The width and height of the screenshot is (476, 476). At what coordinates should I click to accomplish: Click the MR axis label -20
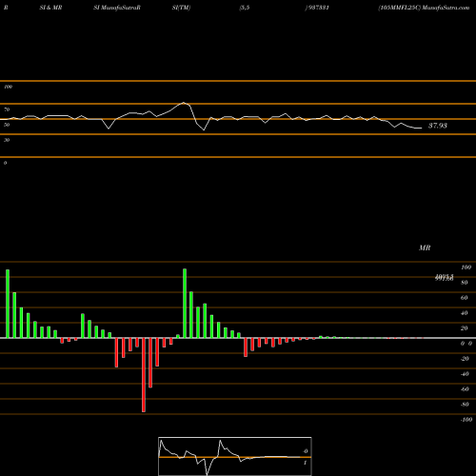[x=465, y=359]
